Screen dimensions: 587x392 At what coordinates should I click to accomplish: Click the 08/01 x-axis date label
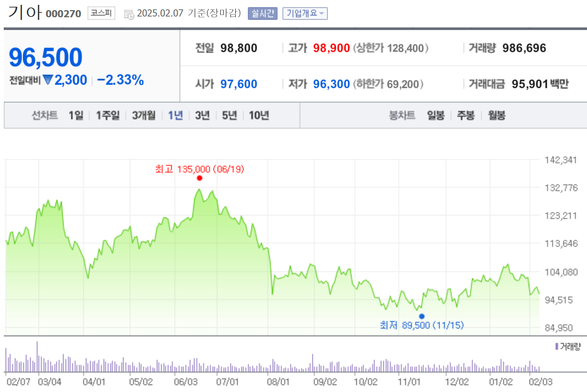[278, 382]
